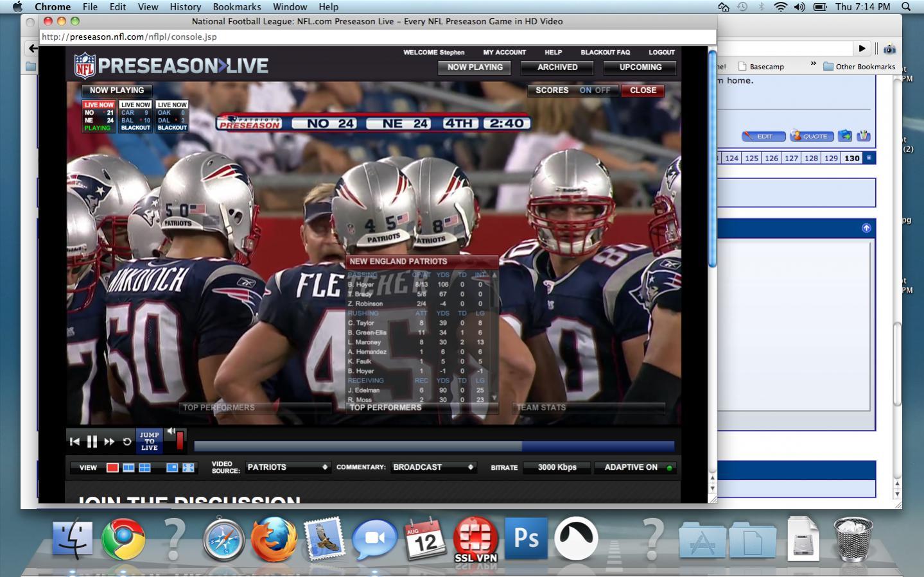Screen dimensions: 924x577
Task: Switch player to fullscreen view icon
Action: tap(189, 468)
